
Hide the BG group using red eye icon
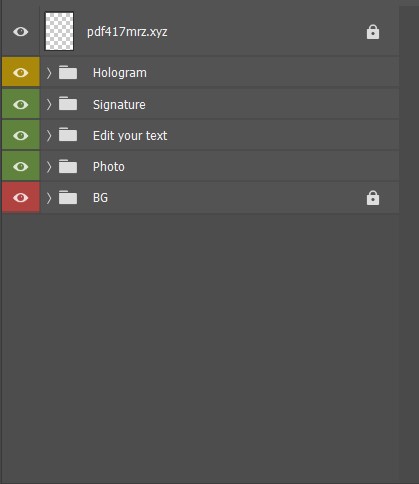click(21, 198)
